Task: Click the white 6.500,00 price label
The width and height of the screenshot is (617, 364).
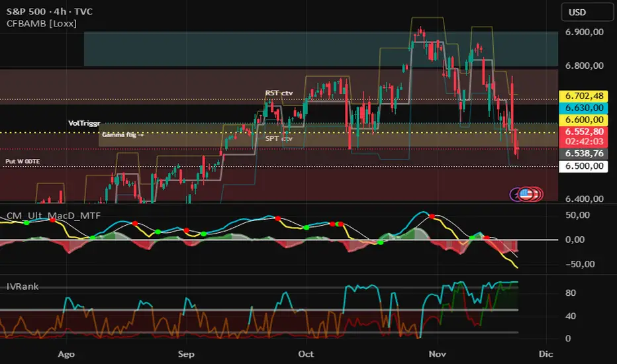Action: click(x=584, y=166)
